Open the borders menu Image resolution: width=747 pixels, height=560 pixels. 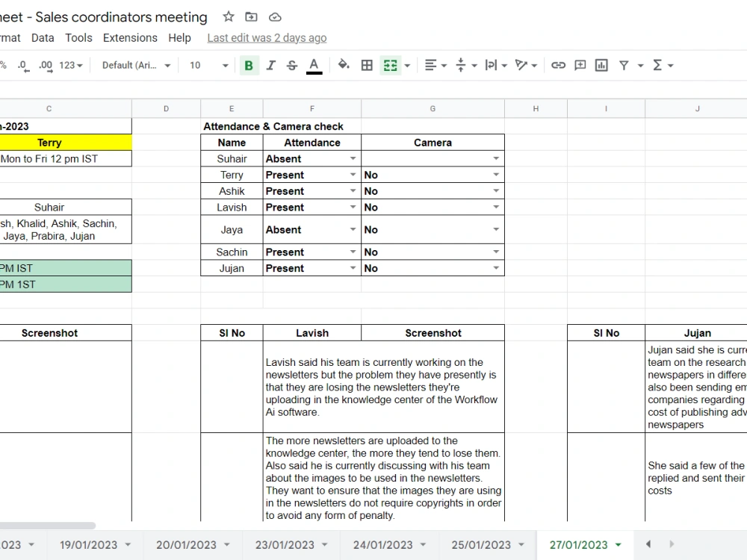point(367,65)
